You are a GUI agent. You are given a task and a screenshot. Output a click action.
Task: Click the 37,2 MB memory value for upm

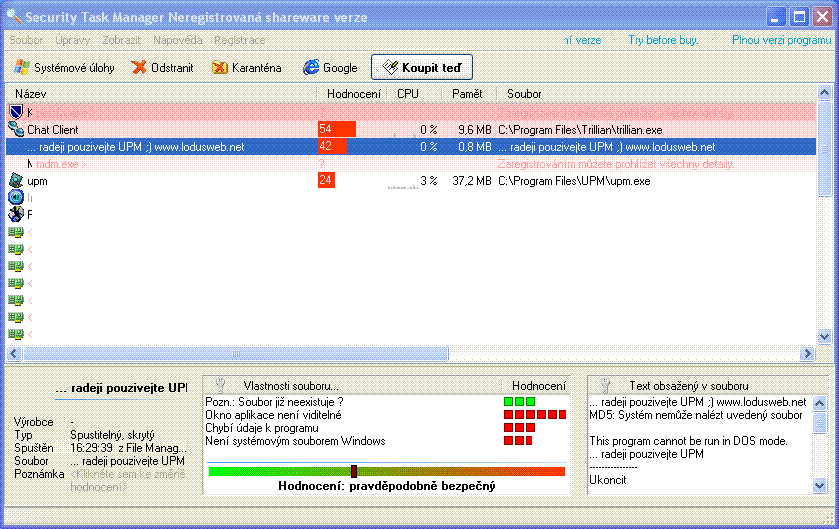point(471,181)
